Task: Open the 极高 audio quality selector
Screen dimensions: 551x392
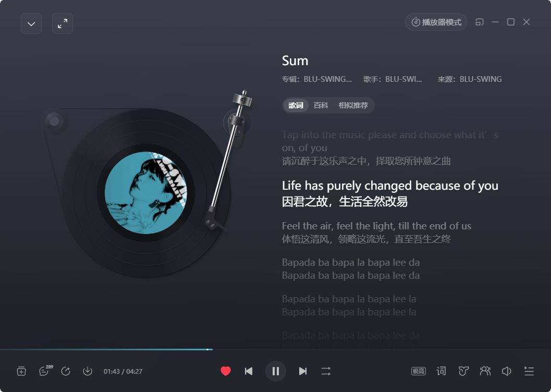Action: click(x=419, y=371)
